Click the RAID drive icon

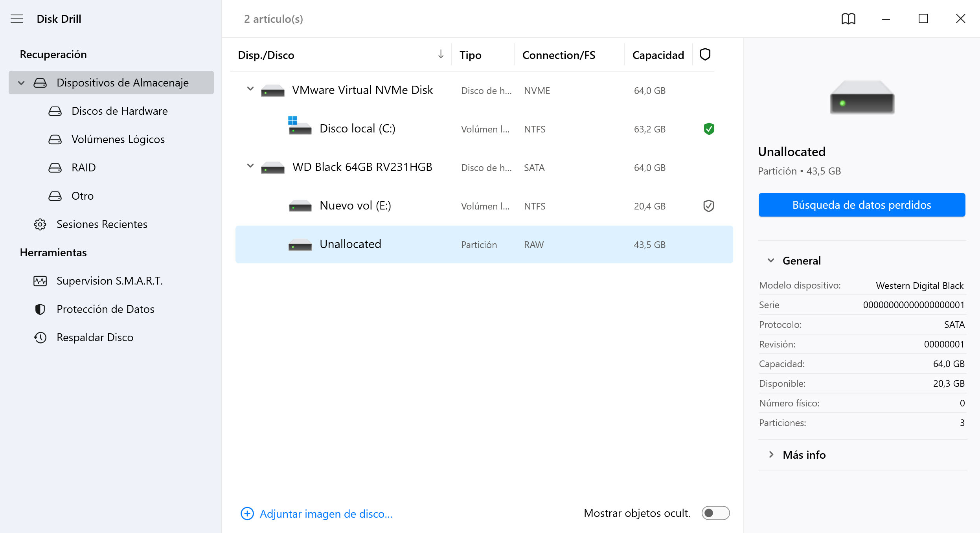[x=55, y=168]
